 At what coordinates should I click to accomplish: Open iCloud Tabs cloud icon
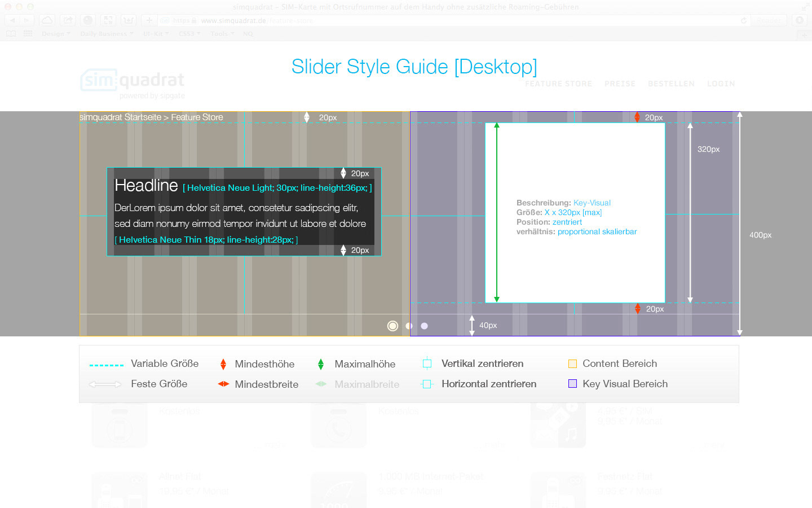(47, 20)
